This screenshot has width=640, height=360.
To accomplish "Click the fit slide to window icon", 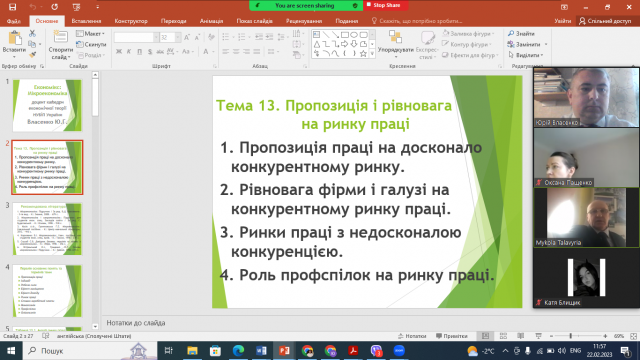I will point(633,336).
